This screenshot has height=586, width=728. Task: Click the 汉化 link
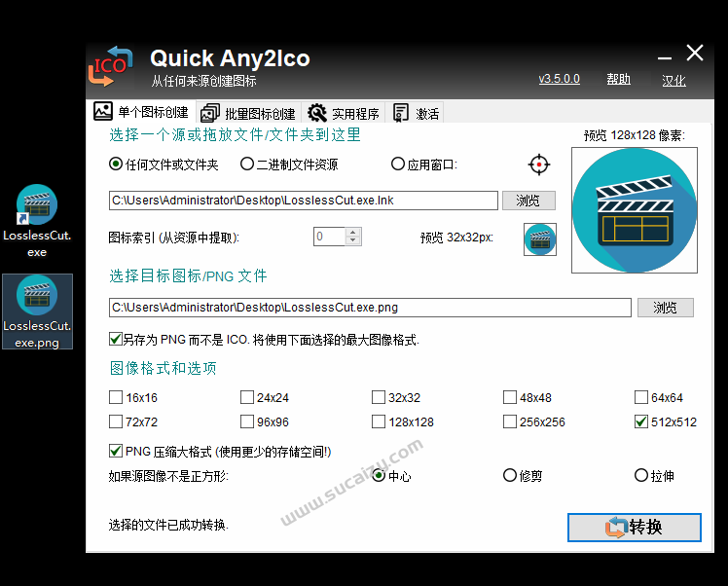[673, 81]
